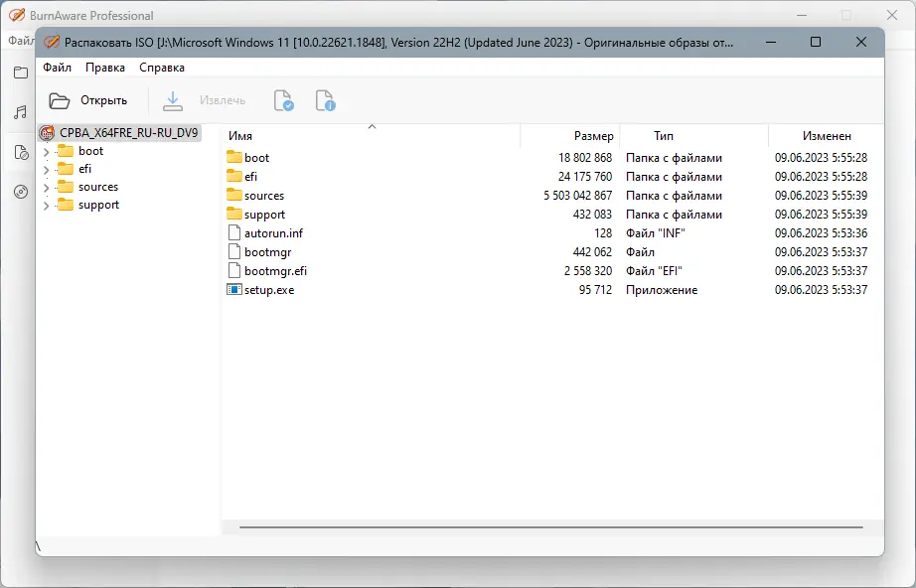This screenshot has width=916, height=588.
Task: Maximize the Распаковать ISO window
Action: 816,42
